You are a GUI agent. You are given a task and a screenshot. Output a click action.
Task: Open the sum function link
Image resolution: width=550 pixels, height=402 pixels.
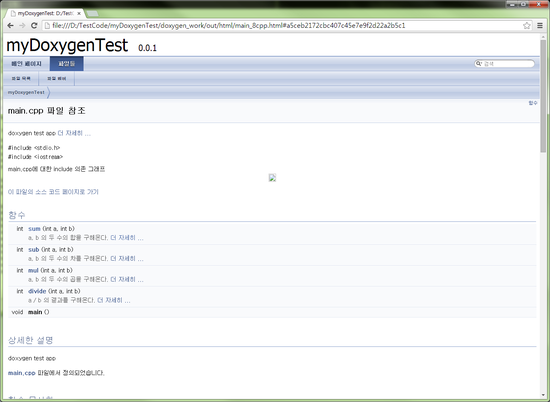tap(34, 229)
